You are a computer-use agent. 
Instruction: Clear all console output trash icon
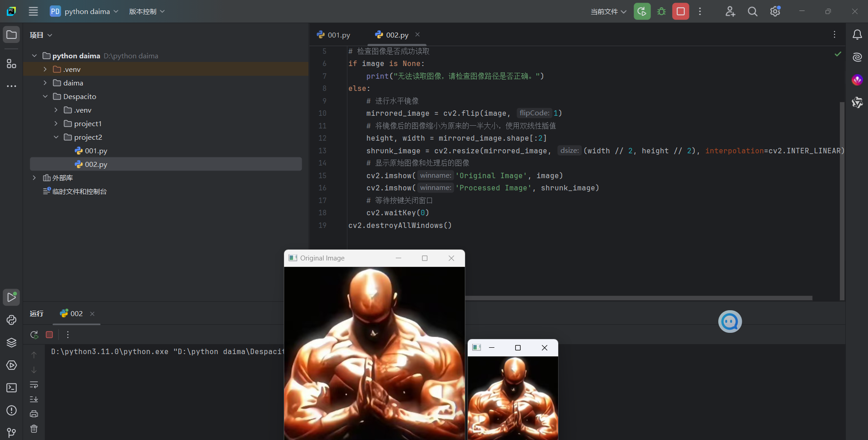tap(34, 429)
